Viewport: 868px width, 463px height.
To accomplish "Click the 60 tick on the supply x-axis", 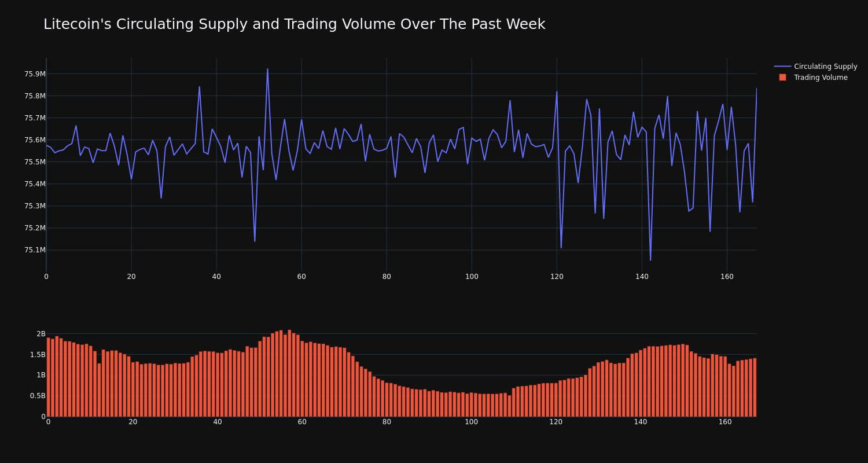I will point(301,277).
